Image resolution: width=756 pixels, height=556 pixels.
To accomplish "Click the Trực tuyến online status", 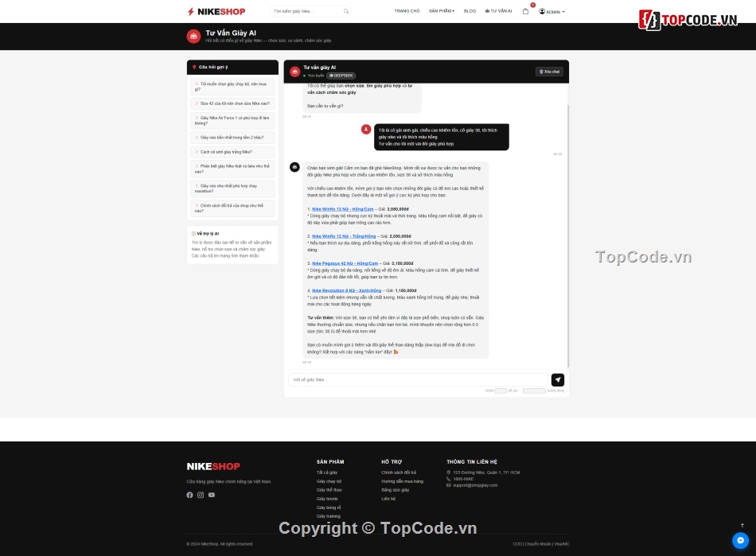I will pyautogui.click(x=314, y=76).
